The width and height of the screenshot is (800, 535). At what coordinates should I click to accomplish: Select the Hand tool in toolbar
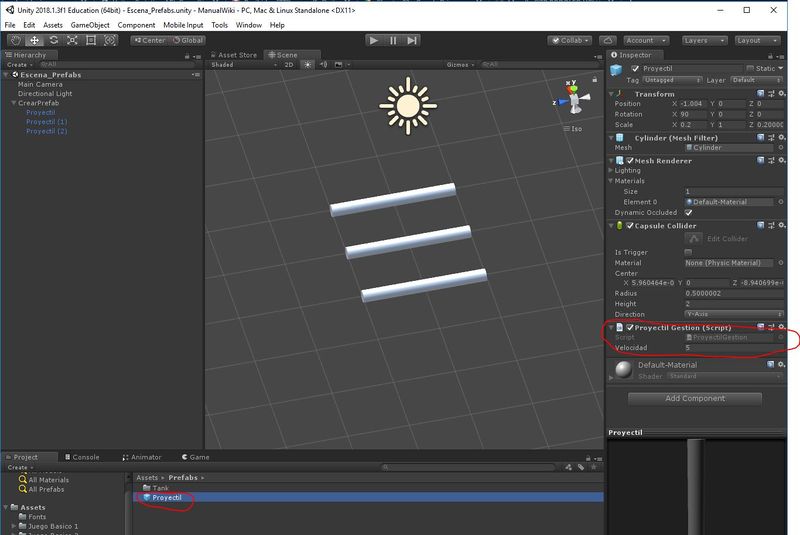coord(16,40)
